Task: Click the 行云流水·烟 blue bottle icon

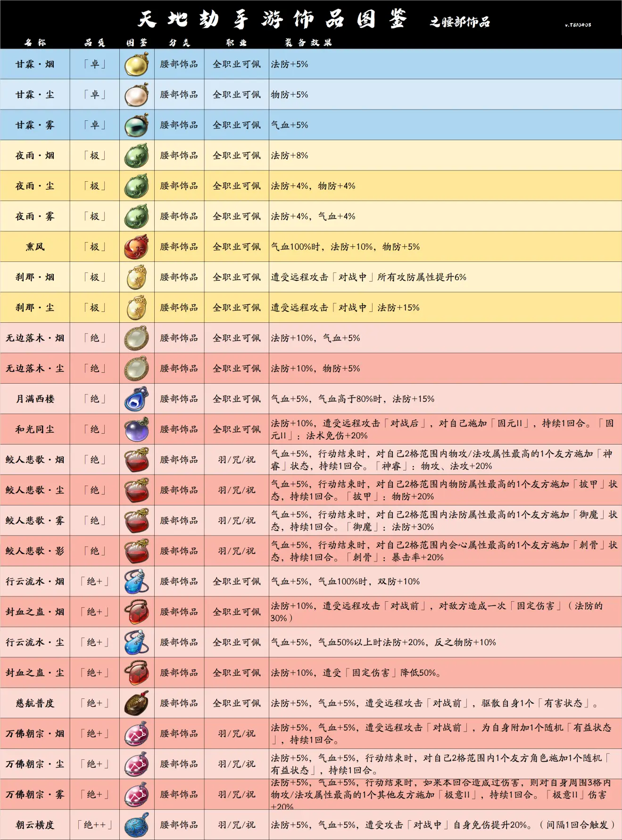Action: pos(137,581)
